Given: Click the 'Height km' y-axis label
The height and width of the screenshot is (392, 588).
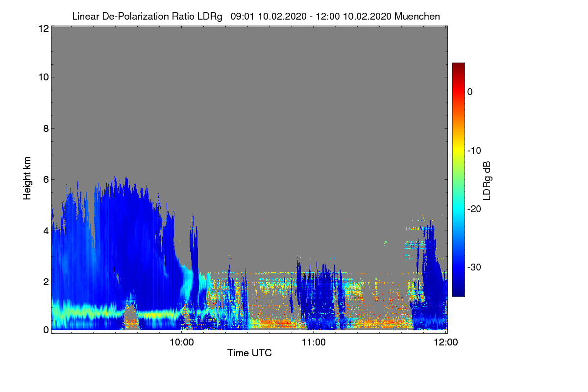Looking at the screenshot, I should (27, 178).
